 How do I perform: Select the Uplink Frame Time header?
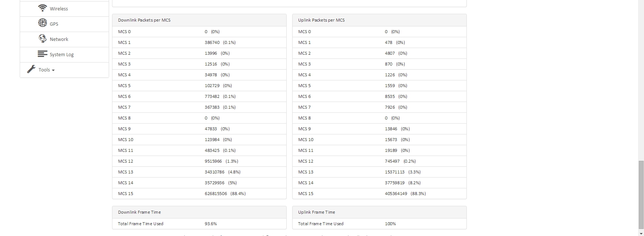click(316, 212)
